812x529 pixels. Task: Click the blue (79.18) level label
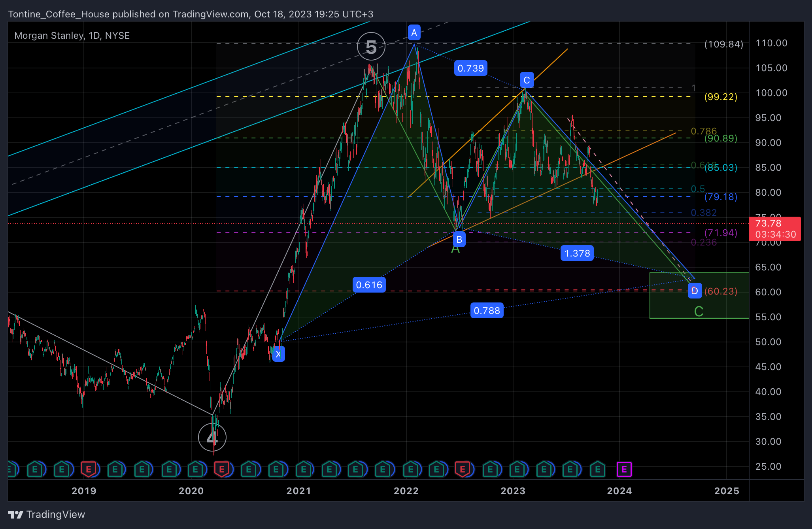721,197
